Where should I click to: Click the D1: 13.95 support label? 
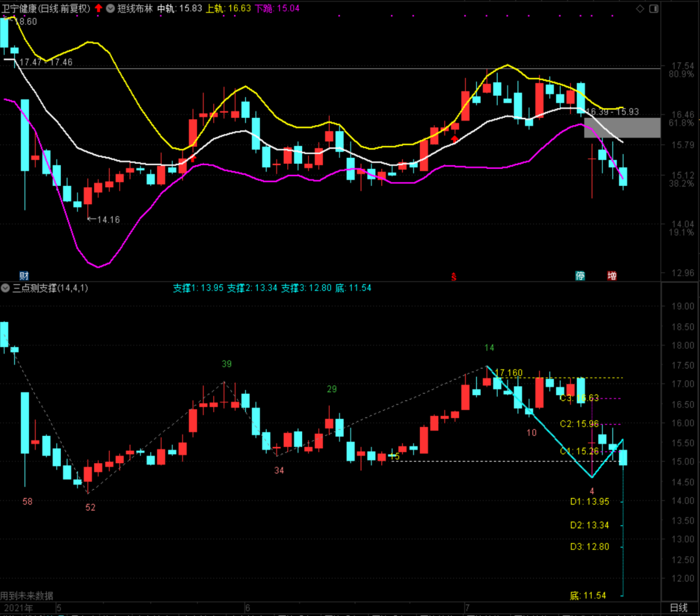click(x=589, y=502)
